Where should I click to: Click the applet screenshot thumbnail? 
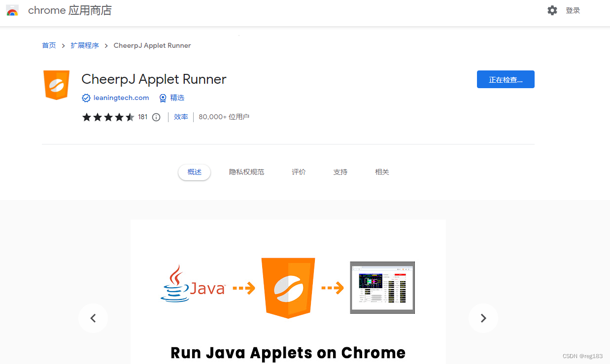pyautogui.click(x=382, y=288)
